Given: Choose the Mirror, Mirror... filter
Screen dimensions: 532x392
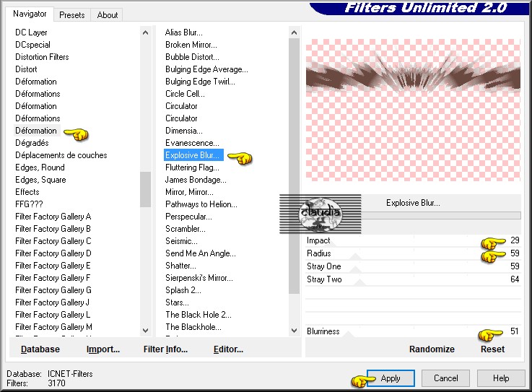Looking at the screenshot, I should (x=189, y=192).
